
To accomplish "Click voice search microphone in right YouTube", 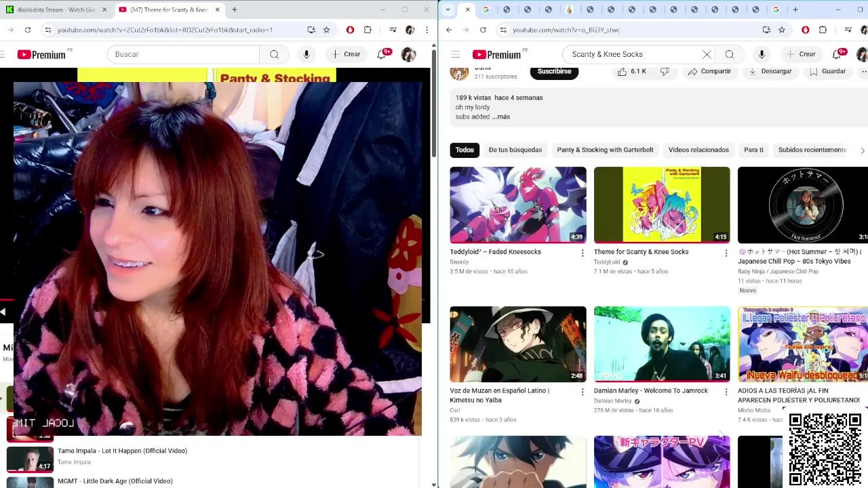I will [x=762, y=54].
